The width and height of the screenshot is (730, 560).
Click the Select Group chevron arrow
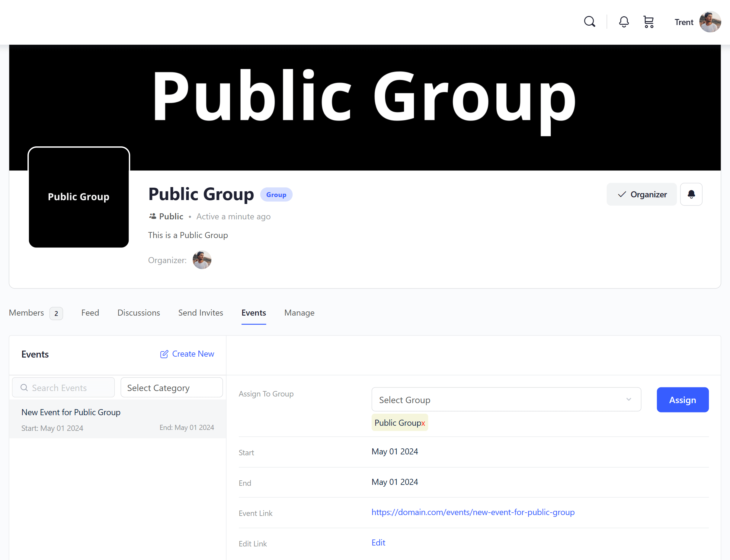click(x=628, y=399)
